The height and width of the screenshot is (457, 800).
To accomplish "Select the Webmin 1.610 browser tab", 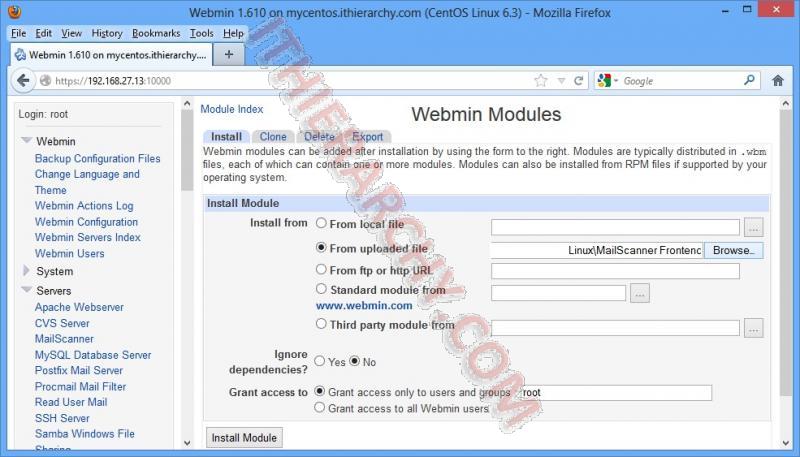I will (x=111, y=55).
